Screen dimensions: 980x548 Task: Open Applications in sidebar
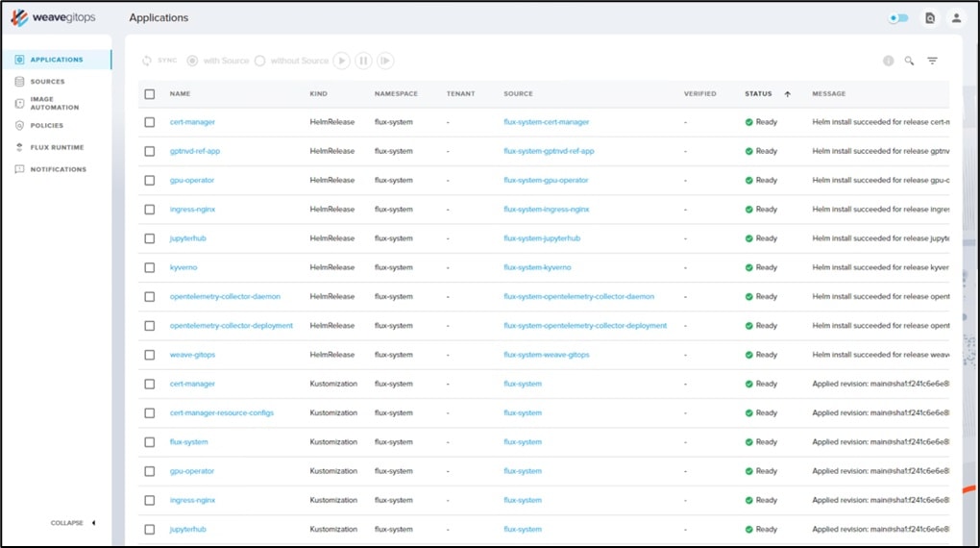pyautogui.click(x=57, y=60)
